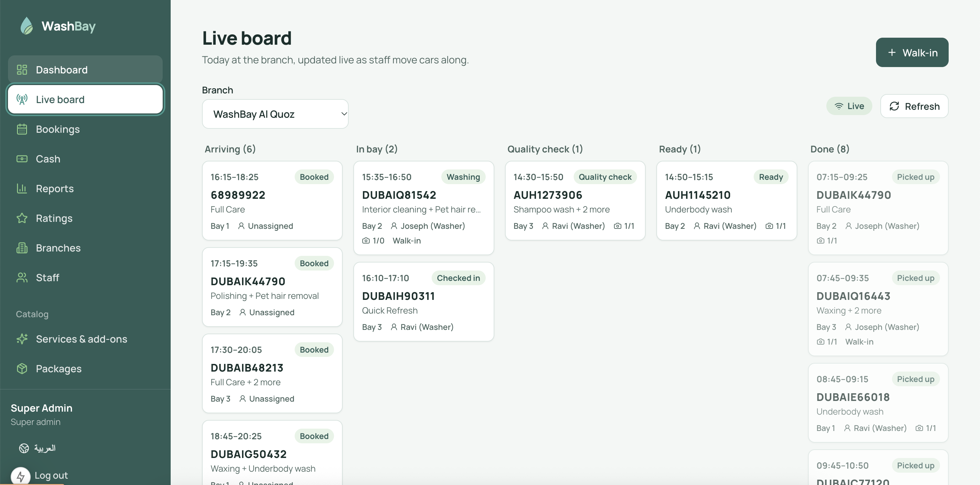980x485 pixels.
Task: Go to the Bookings page
Action: (85, 129)
